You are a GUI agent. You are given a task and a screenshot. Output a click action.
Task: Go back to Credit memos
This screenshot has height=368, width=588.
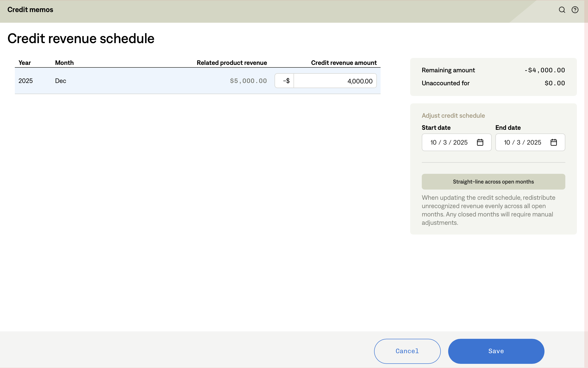pyautogui.click(x=30, y=10)
